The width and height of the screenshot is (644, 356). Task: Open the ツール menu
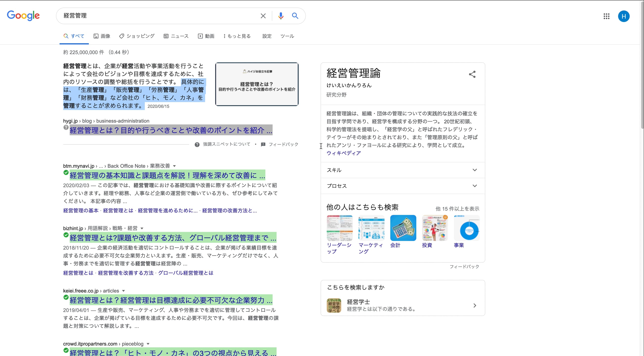click(287, 36)
